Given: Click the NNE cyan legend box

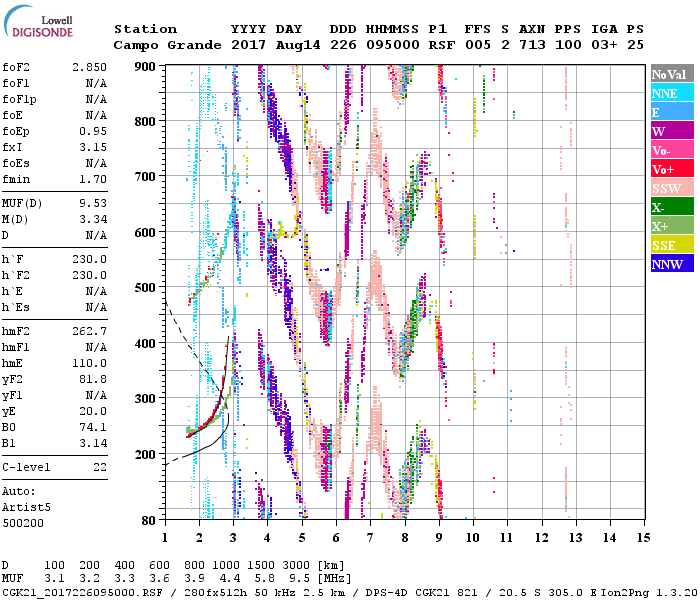Looking at the screenshot, I should 671,93.
